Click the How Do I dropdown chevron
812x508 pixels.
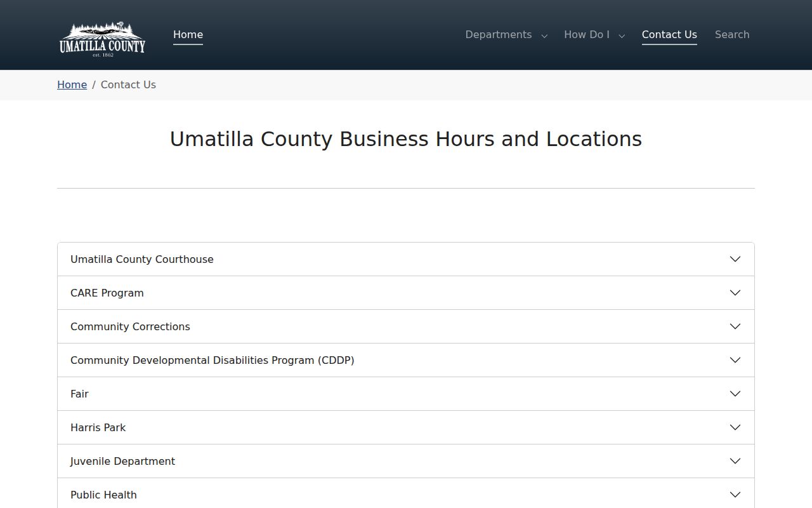[x=622, y=36]
